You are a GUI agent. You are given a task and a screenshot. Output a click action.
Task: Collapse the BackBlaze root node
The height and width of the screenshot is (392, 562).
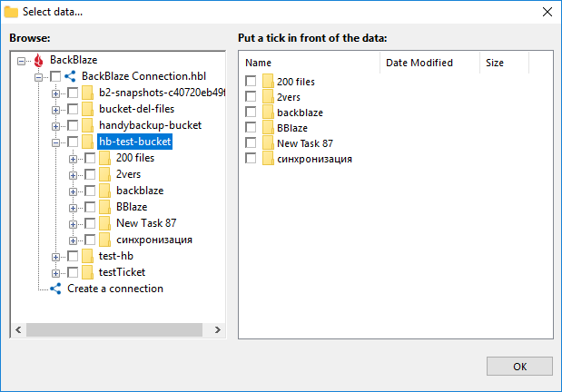21,61
